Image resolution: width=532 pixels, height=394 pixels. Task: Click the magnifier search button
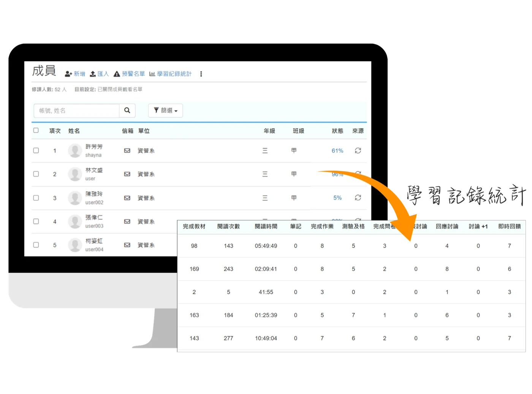pyautogui.click(x=127, y=111)
